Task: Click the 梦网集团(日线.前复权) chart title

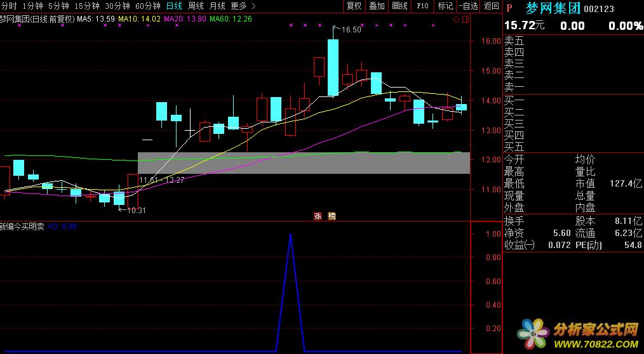Action: pos(37,19)
